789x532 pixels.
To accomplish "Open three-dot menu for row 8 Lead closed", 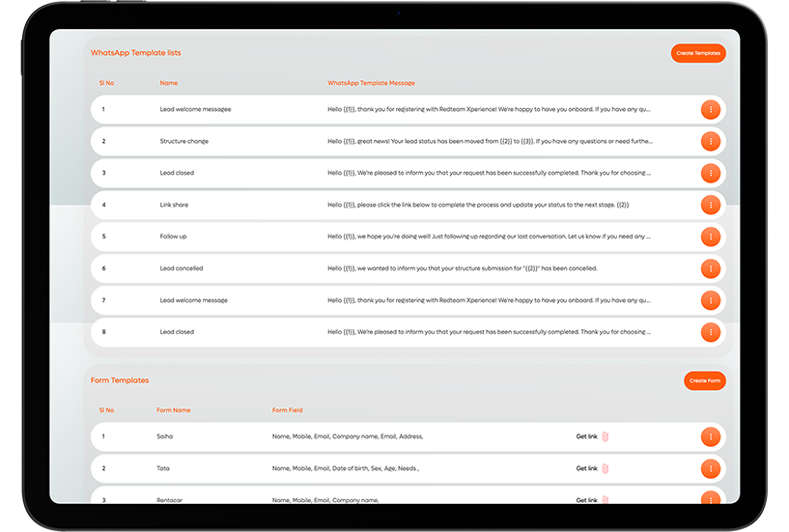I will click(x=711, y=332).
